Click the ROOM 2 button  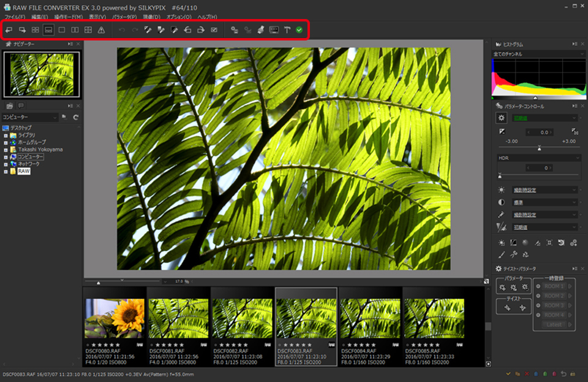point(554,296)
